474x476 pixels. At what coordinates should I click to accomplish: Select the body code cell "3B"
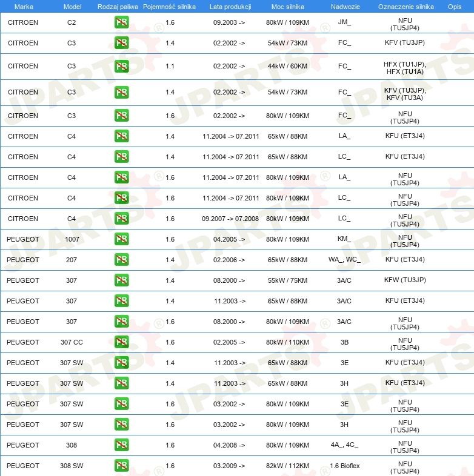344,342
